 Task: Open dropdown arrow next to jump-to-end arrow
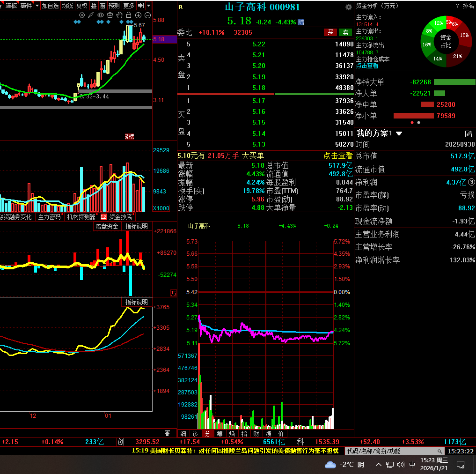(148, 6)
